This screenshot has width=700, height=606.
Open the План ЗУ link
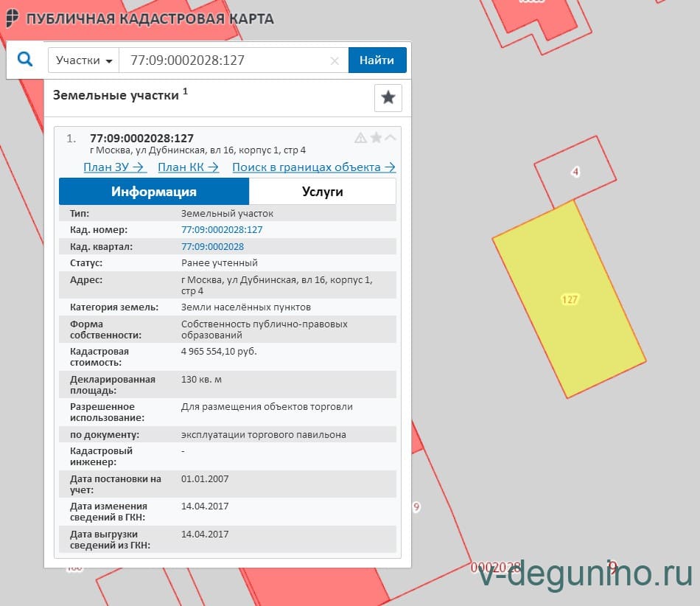(x=114, y=167)
